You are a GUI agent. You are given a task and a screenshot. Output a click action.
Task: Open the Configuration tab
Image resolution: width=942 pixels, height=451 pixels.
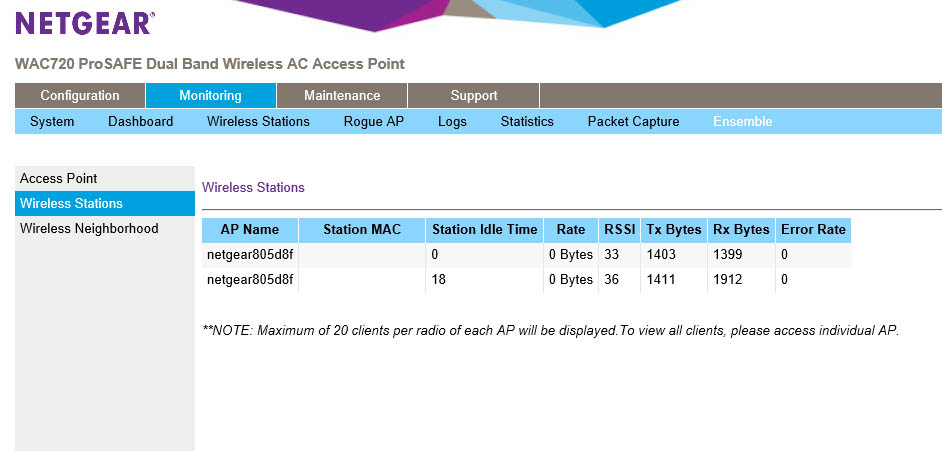(80, 95)
